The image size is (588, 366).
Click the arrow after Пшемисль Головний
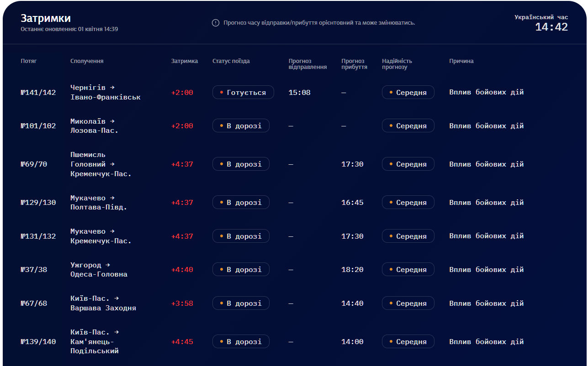[112, 164]
